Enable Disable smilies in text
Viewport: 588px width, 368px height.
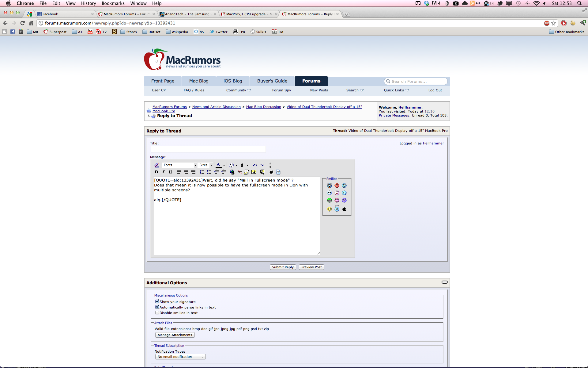157,312
